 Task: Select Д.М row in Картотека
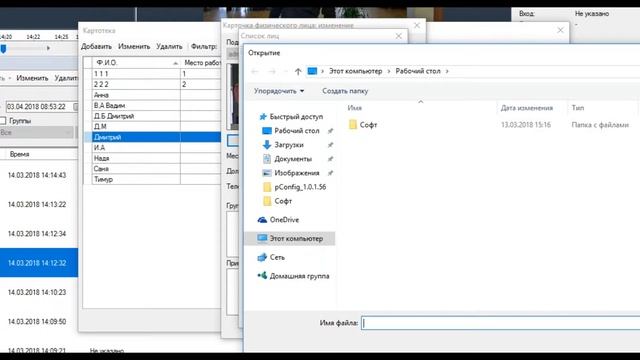point(156,127)
